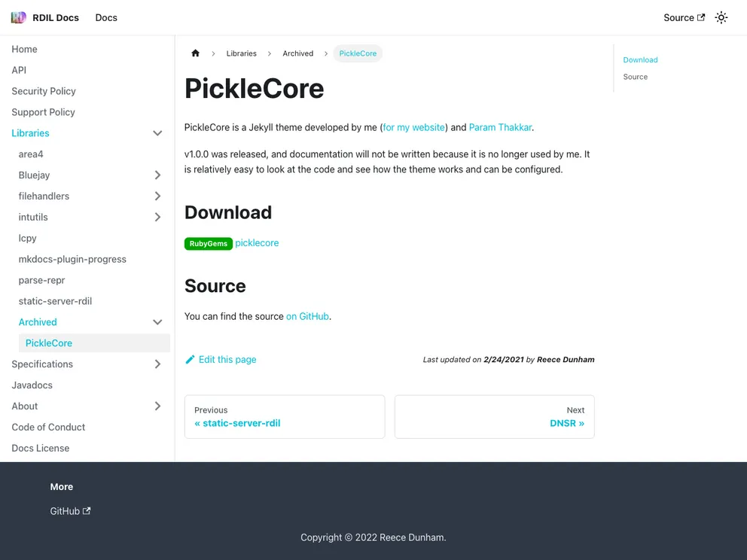
Task: Go to next page DNSR
Action: click(494, 417)
